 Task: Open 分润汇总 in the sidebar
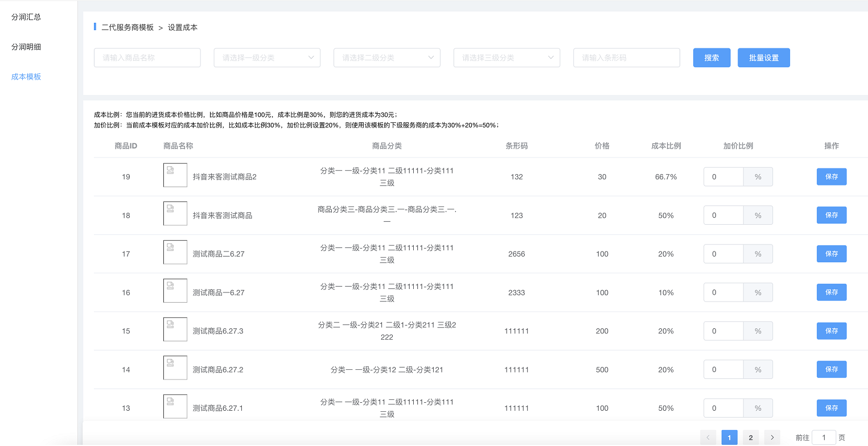(x=26, y=17)
